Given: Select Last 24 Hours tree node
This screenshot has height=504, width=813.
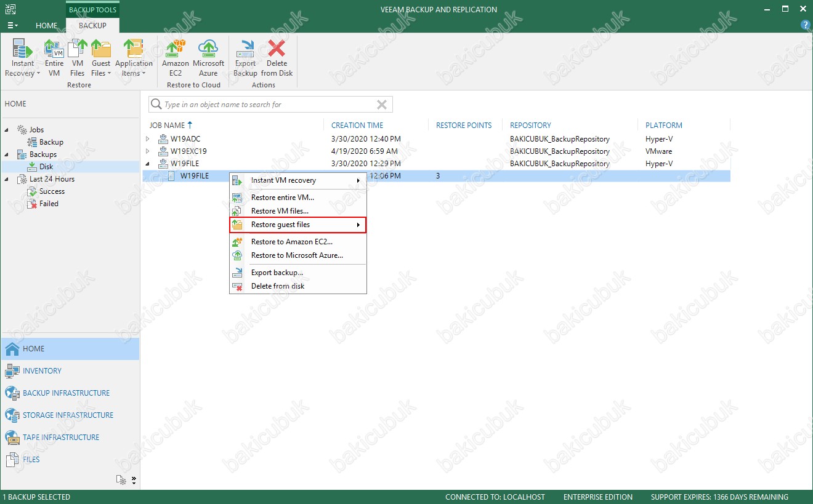Looking at the screenshot, I should 52,179.
